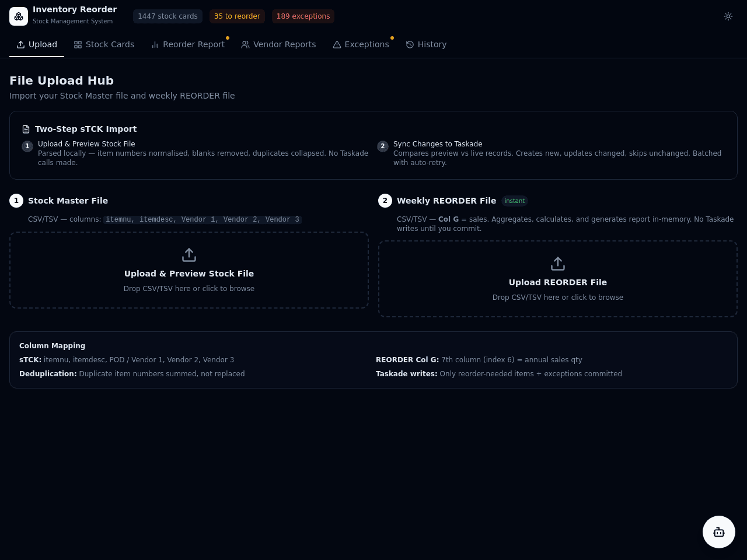This screenshot has height=560, width=747.
Task: Click the itemnu, itemdesc, Vendor columns code text
Action: [203, 219]
